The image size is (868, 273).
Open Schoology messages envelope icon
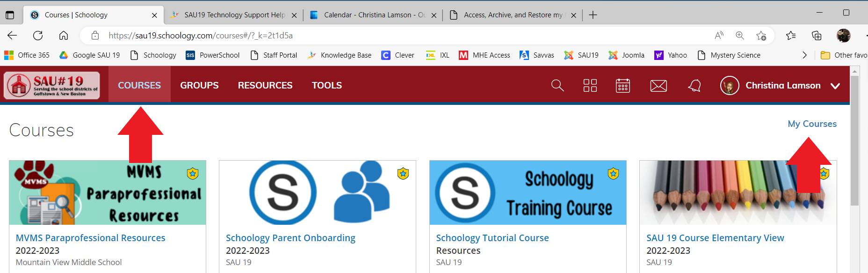[x=658, y=86]
